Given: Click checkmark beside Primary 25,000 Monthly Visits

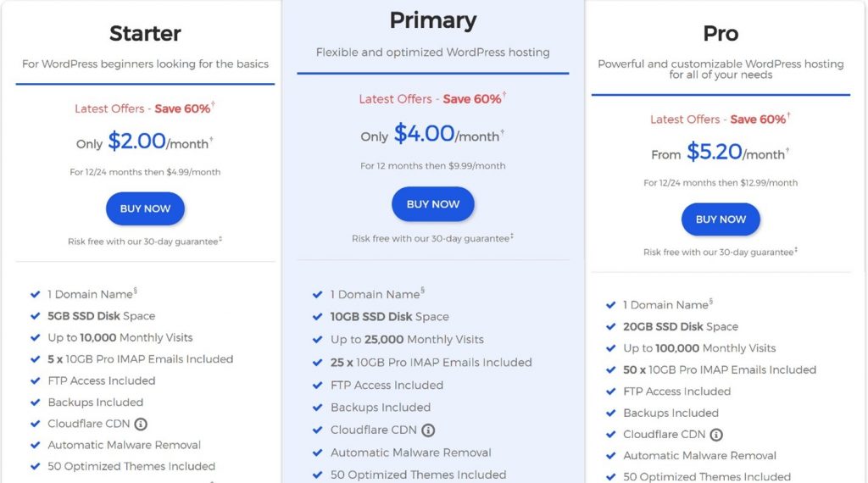Looking at the screenshot, I should tap(317, 340).
